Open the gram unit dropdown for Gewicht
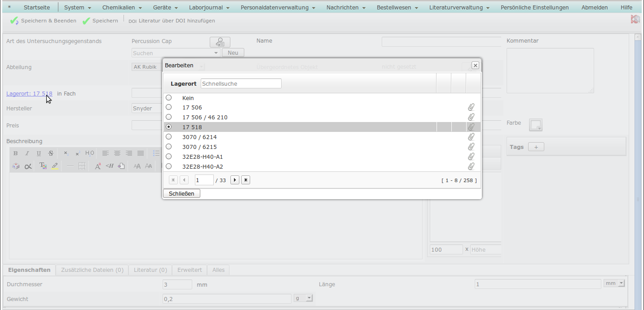The height and width of the screenshot is (310, 644). (303, 298)
